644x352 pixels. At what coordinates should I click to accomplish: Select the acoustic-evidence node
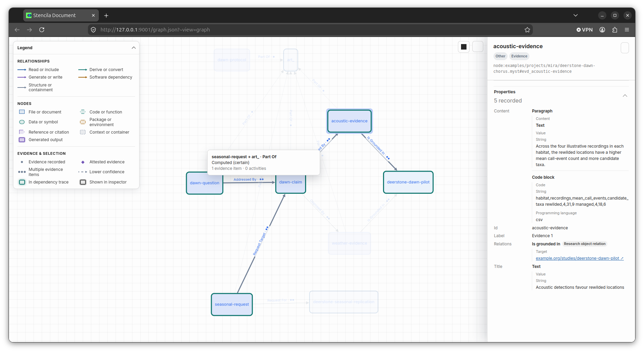coord(349,121)
